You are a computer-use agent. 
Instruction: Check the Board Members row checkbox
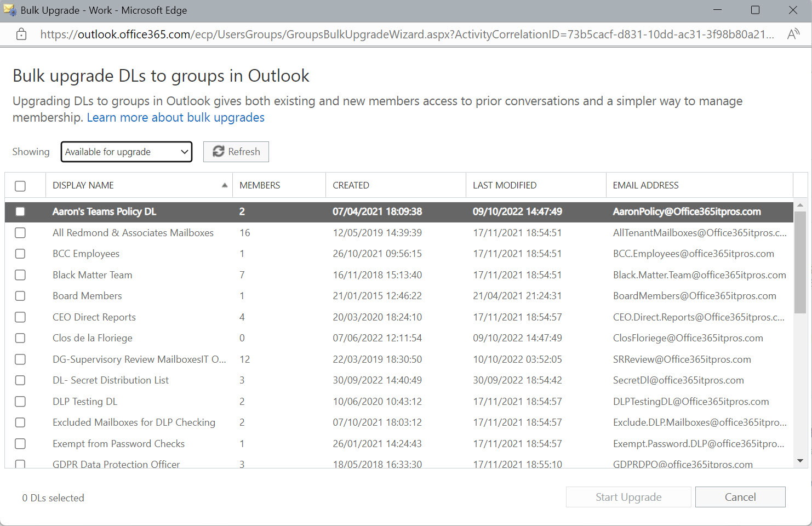click(x=20, y=296)
